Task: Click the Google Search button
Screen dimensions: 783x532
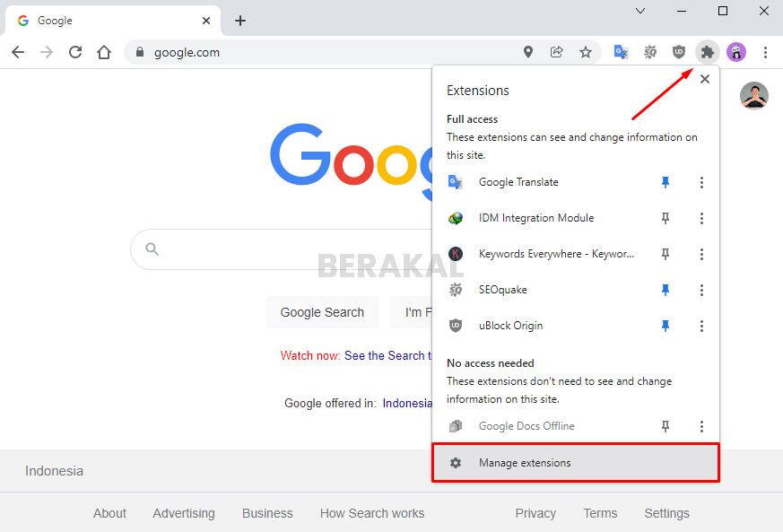Action: coord(322,312)
